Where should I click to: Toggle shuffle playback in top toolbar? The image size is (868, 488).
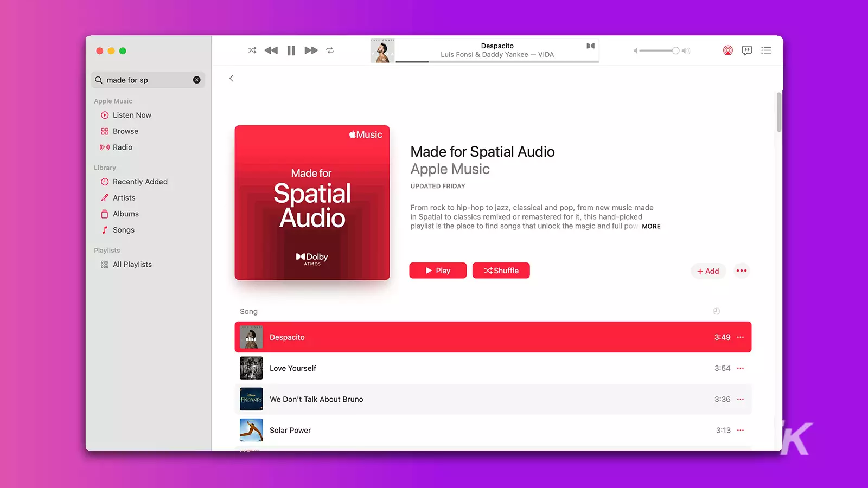coord(252,50)
